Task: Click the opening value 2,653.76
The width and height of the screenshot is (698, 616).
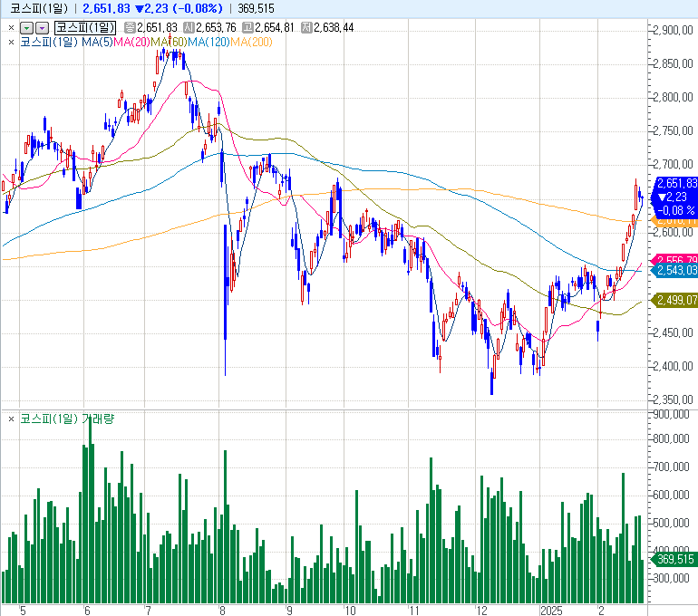Action: [216, 27]
